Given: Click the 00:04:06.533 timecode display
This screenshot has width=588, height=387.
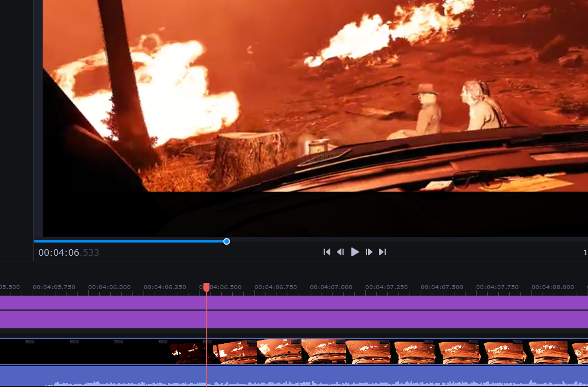Looking at the screenshot, I should (x=69, y=252).
